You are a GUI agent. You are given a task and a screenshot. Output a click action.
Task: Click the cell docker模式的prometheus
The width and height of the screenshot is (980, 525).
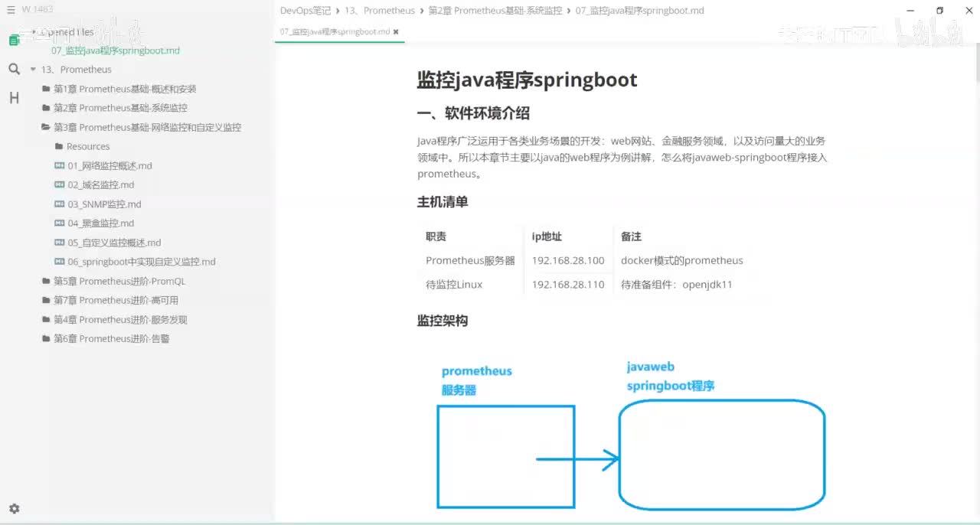pos(682,260)
